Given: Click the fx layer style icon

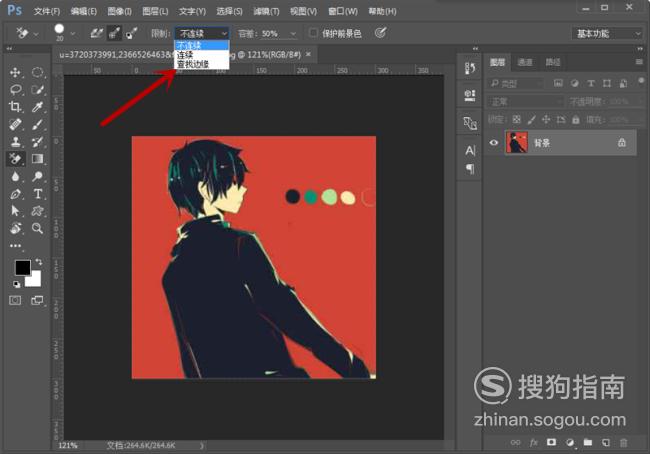Looking at the screenshot, I should click(534, 443).
